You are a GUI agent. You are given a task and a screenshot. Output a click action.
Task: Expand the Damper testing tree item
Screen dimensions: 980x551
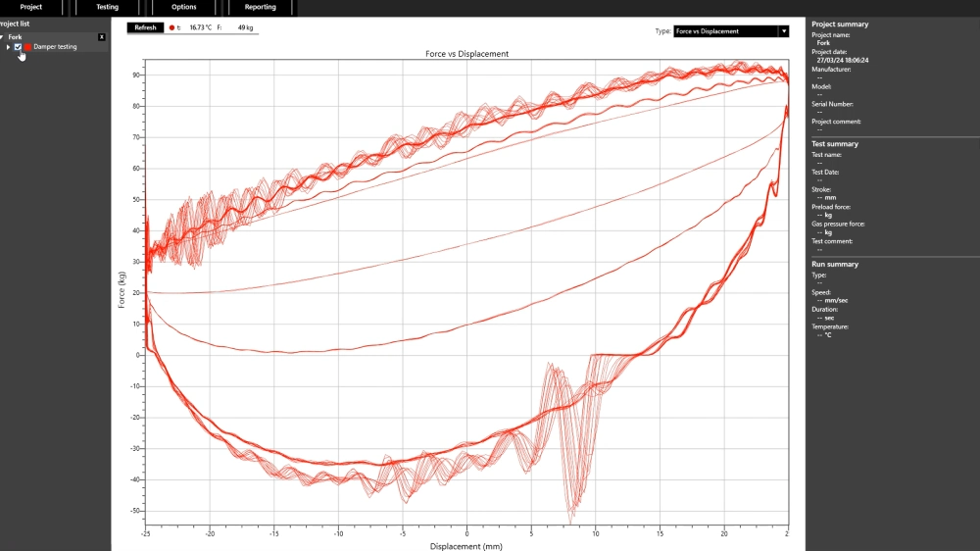tap(8, 47)
